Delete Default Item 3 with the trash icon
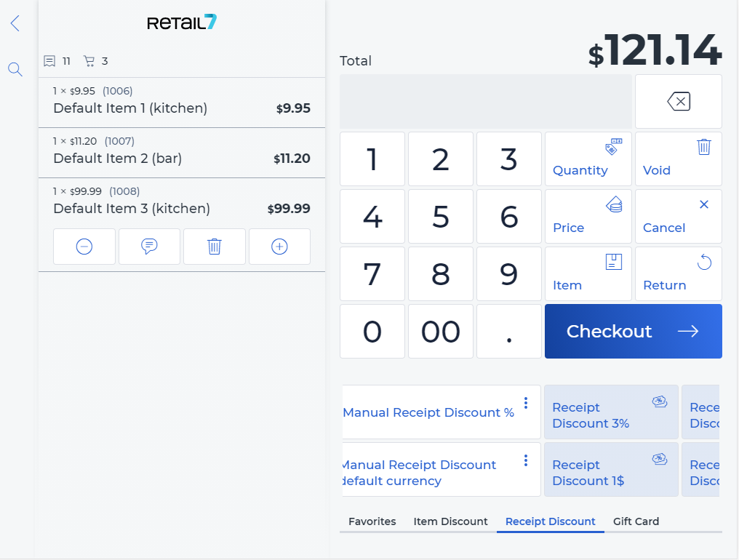Image resolution: width=739 pixels, height=560 pixels. 215,247
